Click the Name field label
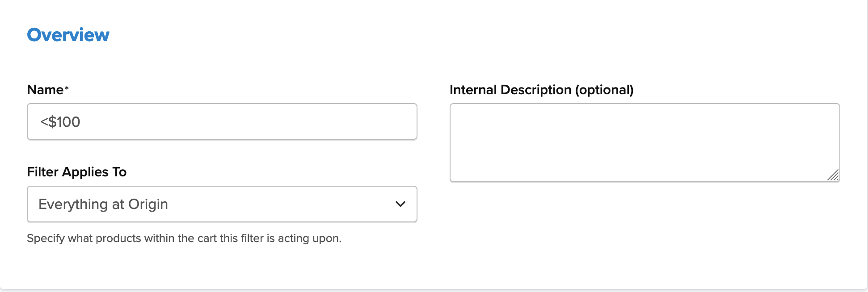The image size is (868, 292). coord(45,90)
